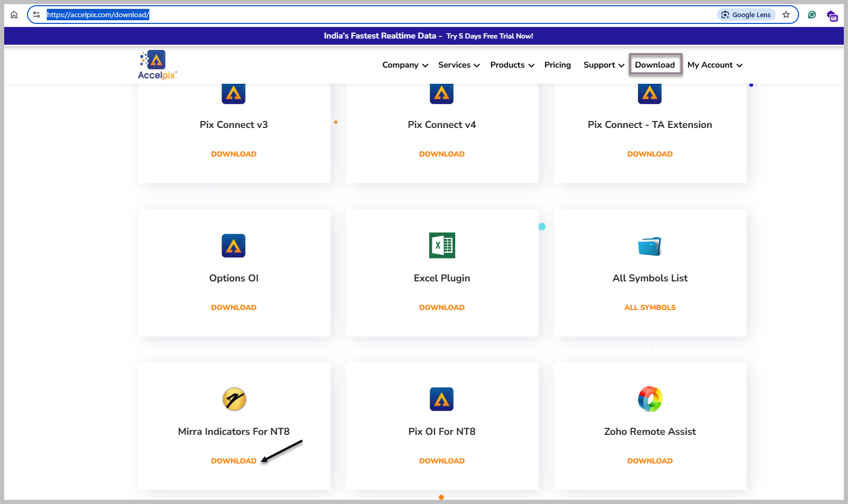Click the Options OI title text
This screenshot has width=848, height=504.
(x=234, y=278)
